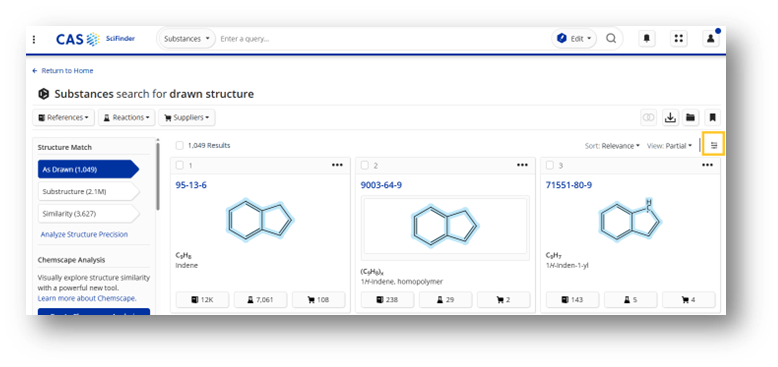Click the magnifier search icon
The height and width of the screenshot is (367, 778).
click(611, 39)
